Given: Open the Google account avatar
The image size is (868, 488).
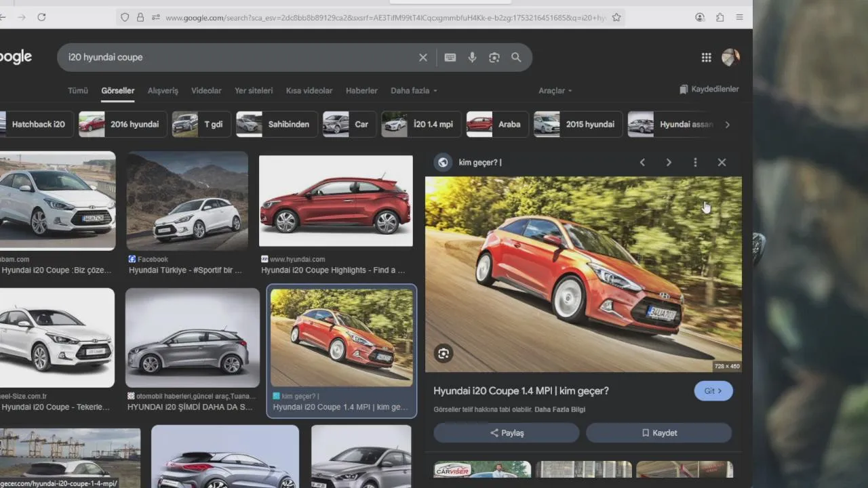Looking at the screenshot, I should 730,58.
